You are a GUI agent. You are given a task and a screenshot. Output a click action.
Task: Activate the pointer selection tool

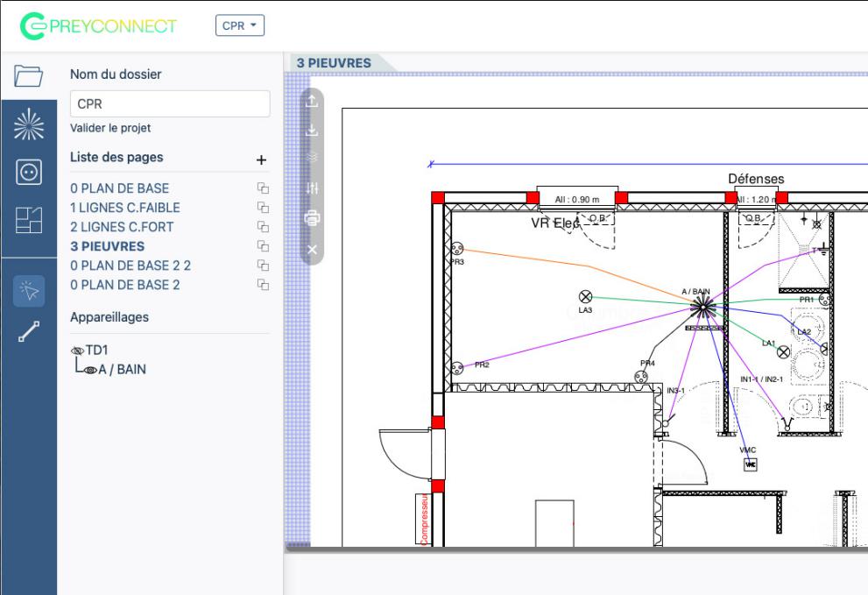[29, 291]
